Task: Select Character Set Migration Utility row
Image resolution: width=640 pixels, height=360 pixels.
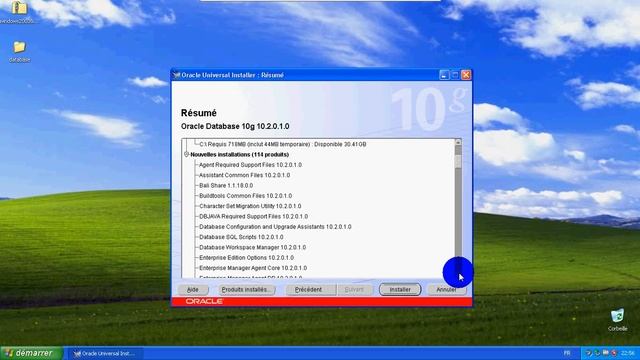Action: pyautogui.click(x=250, y=206)
